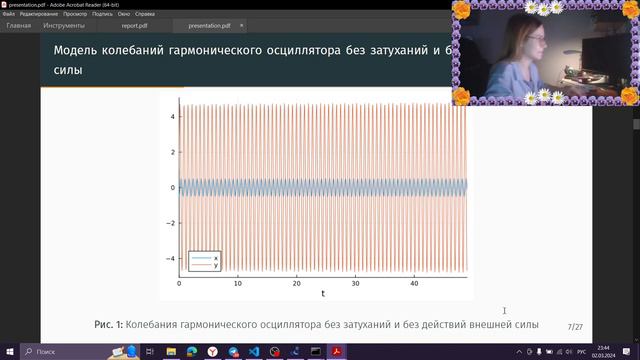
Task: Click the Windows Start button
Action: pos(10,351)
